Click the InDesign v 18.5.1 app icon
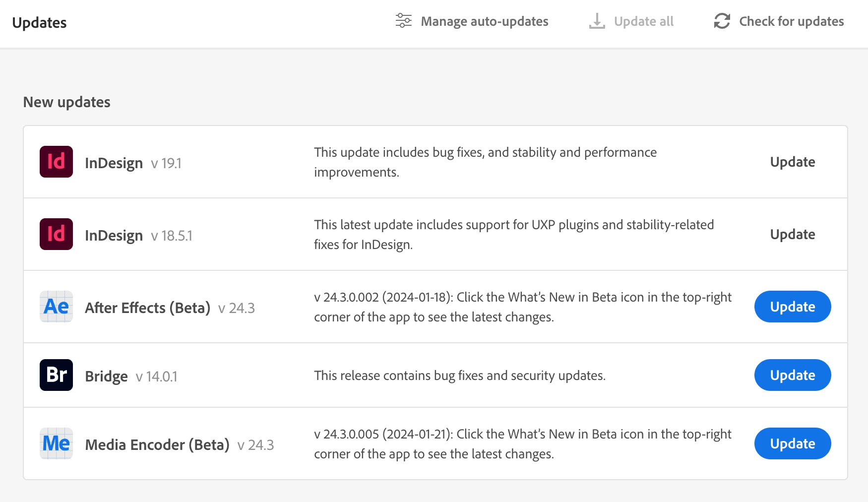 56,234
